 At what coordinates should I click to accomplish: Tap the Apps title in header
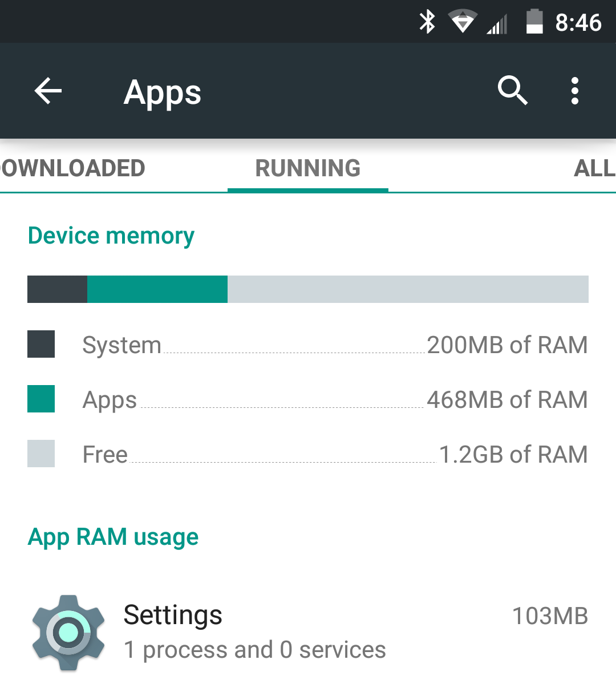pos(163,92)
